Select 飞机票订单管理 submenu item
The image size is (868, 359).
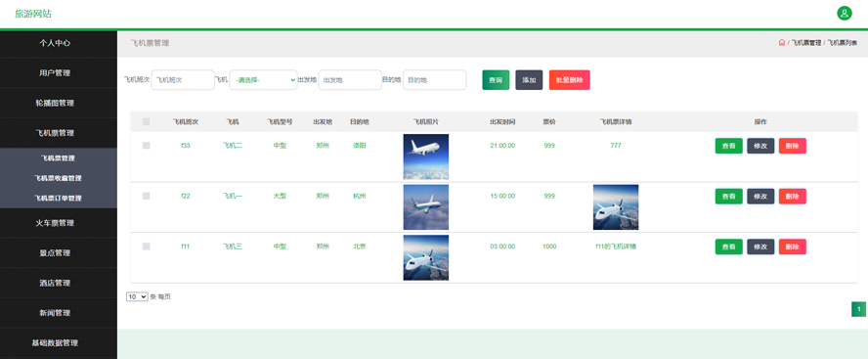[x=58, y=198]
